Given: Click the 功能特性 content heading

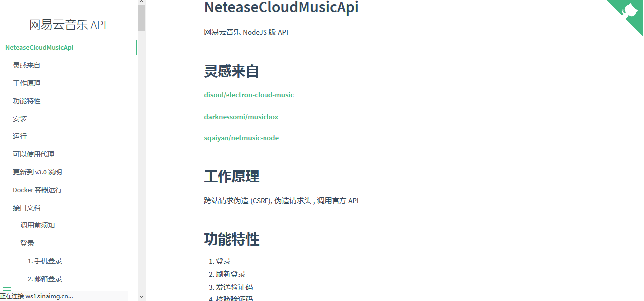Looking at the screenshot, I should coord(232,239).
